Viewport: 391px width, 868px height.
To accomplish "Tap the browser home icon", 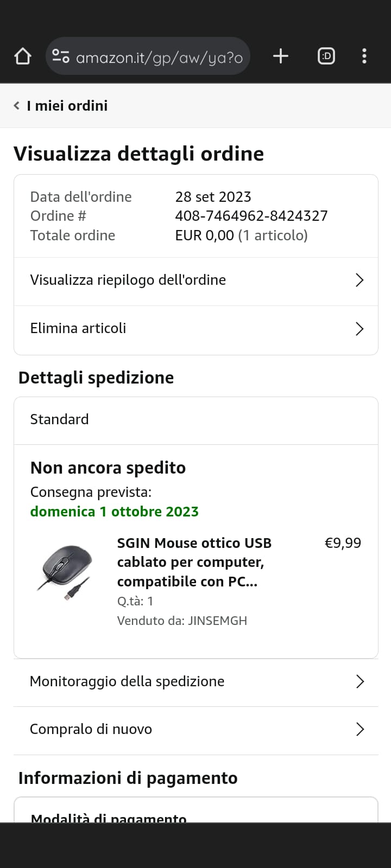I will 22,56.
